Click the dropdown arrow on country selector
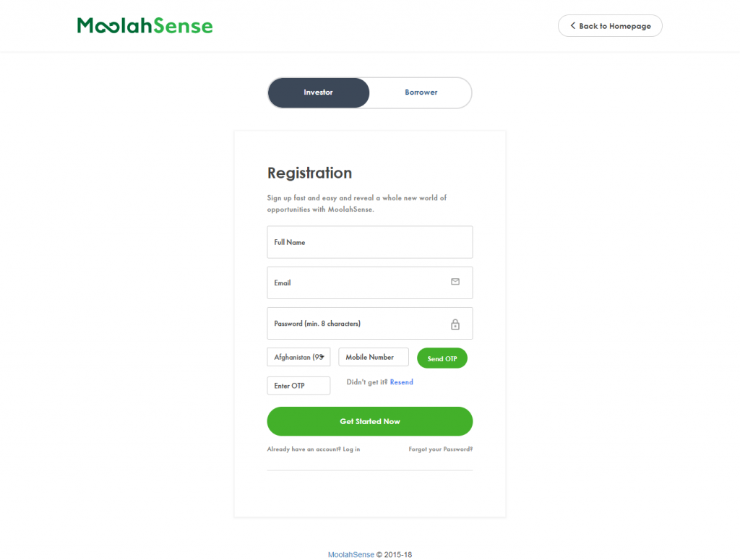This screenshot has width=740, height=560. tap(322, 357)
